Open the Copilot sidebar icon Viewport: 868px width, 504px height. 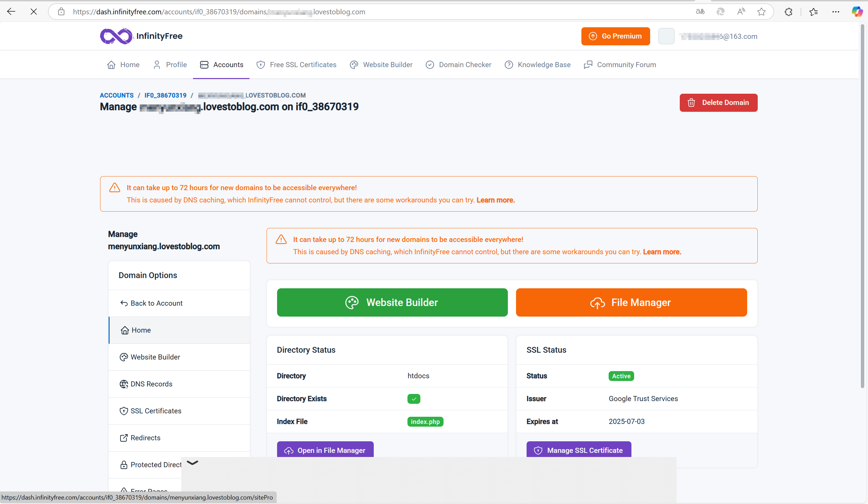(857, 12)
